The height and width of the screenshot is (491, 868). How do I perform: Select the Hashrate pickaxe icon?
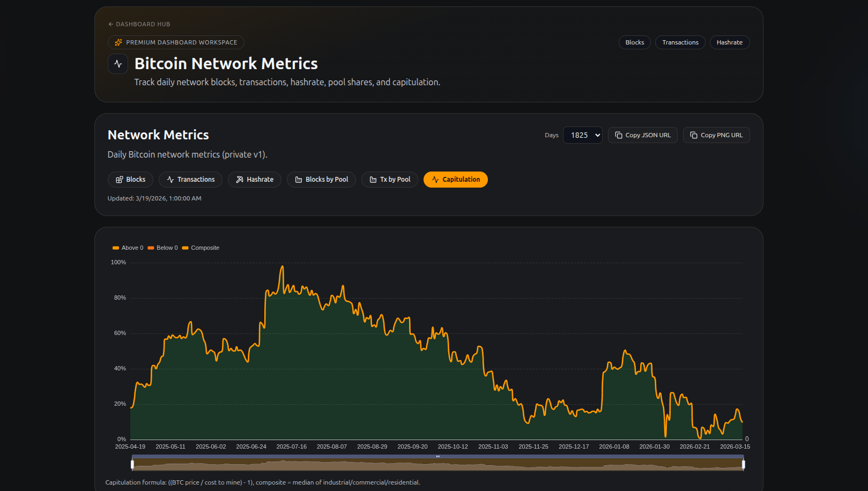239,179
